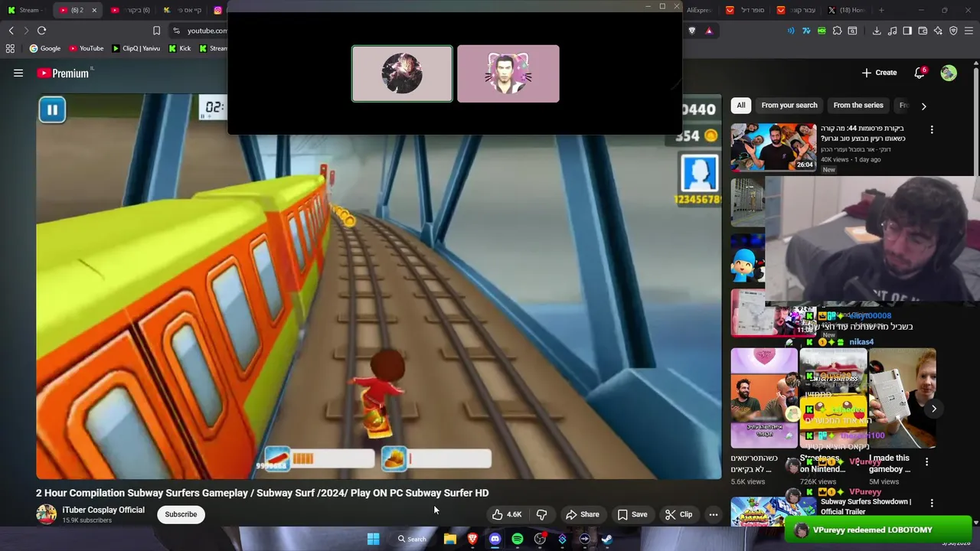Screen dimensions: 980x551
Task: Open a new browser tab
Action: click(881, 10)
